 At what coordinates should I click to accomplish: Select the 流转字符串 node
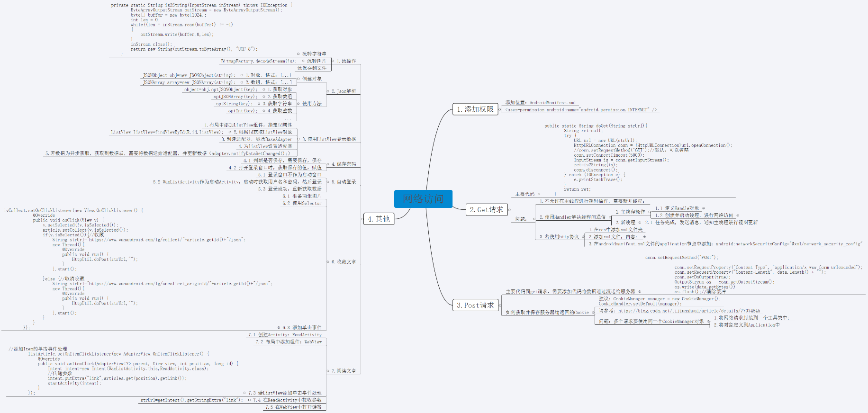(314, 54)
